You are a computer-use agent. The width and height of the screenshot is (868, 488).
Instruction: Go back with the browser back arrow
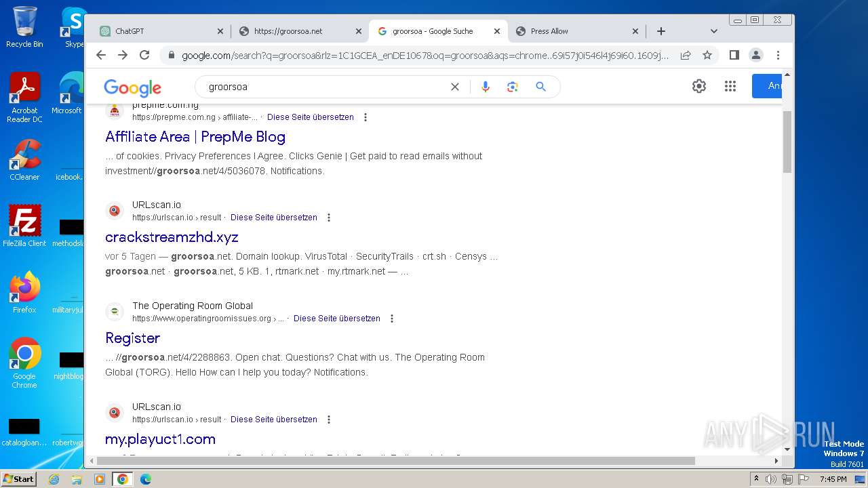coord(101,55)
